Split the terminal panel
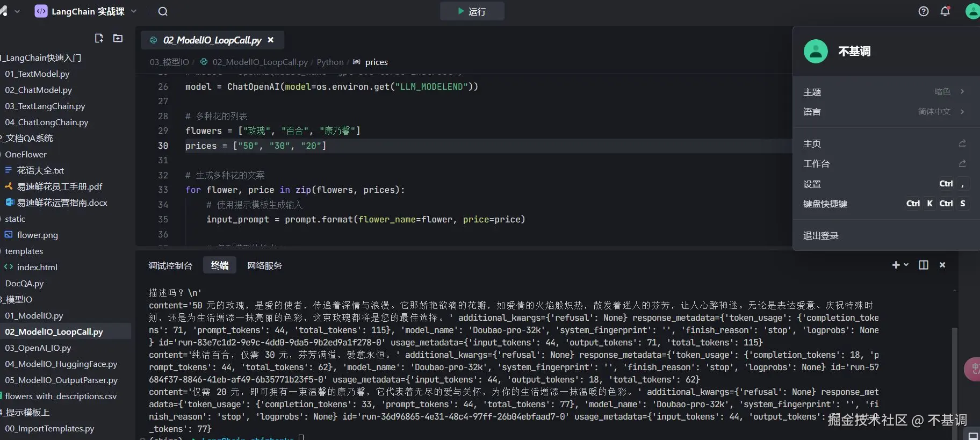The image size is (980, 440). click(923, 265)
